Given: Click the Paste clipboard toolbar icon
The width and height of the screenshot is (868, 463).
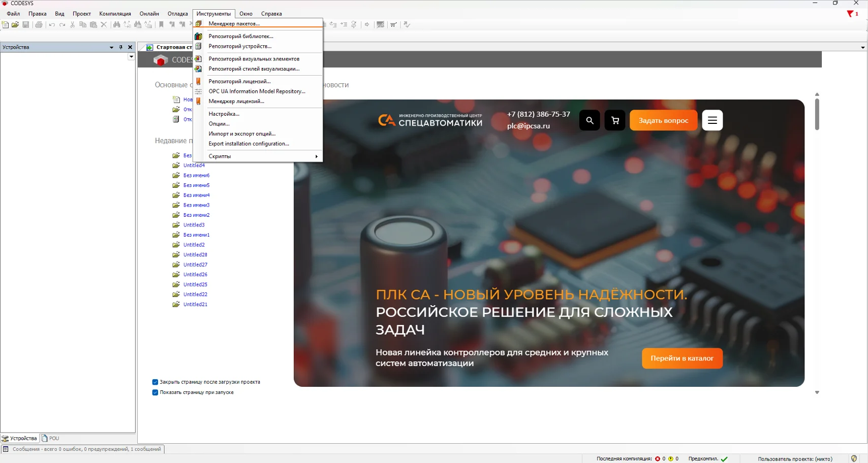Looking at the screenshot, I should (x=94, y=24).
